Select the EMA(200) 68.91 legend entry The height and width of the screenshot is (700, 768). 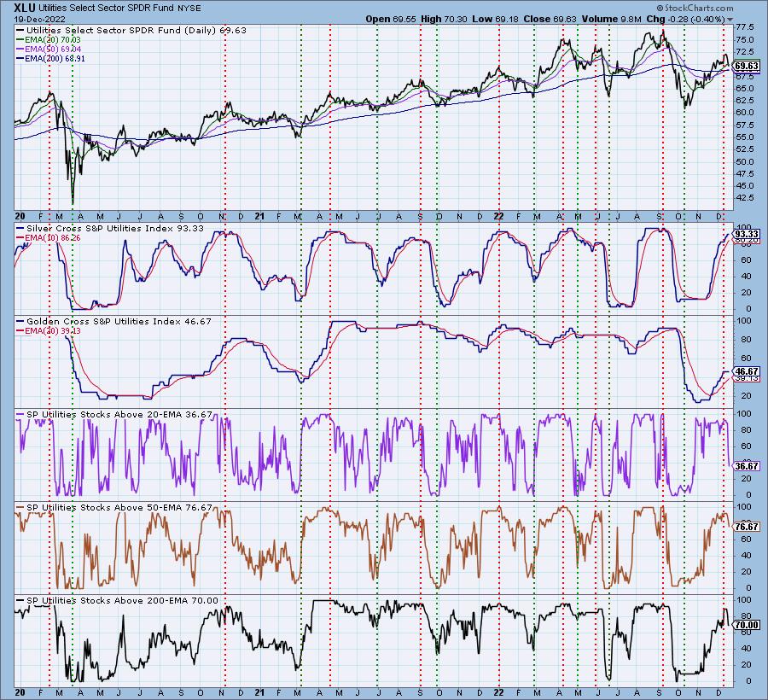50,58
